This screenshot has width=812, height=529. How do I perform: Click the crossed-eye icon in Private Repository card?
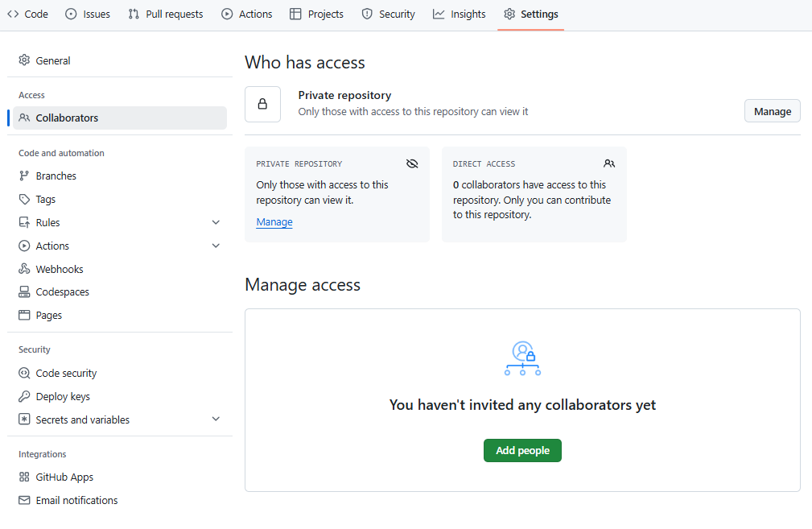(x=412, y=163)
